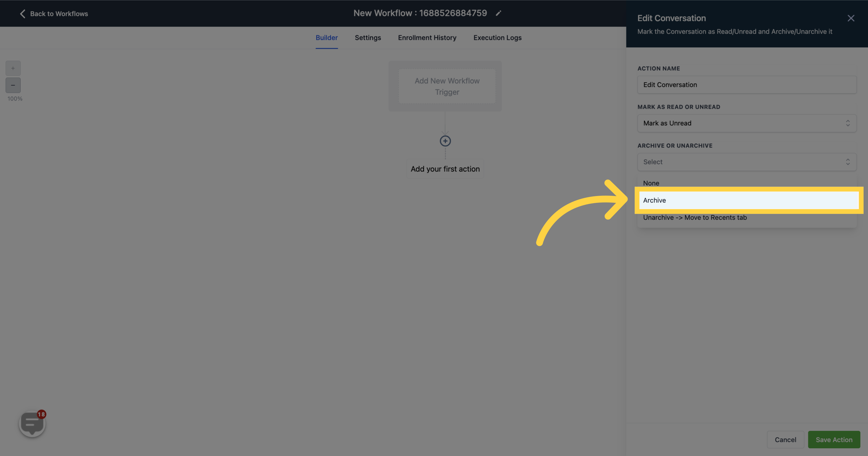Click the workflow name edit pencil icon
This screenshot has height=456, width=868.
click(x=498, y=13)
